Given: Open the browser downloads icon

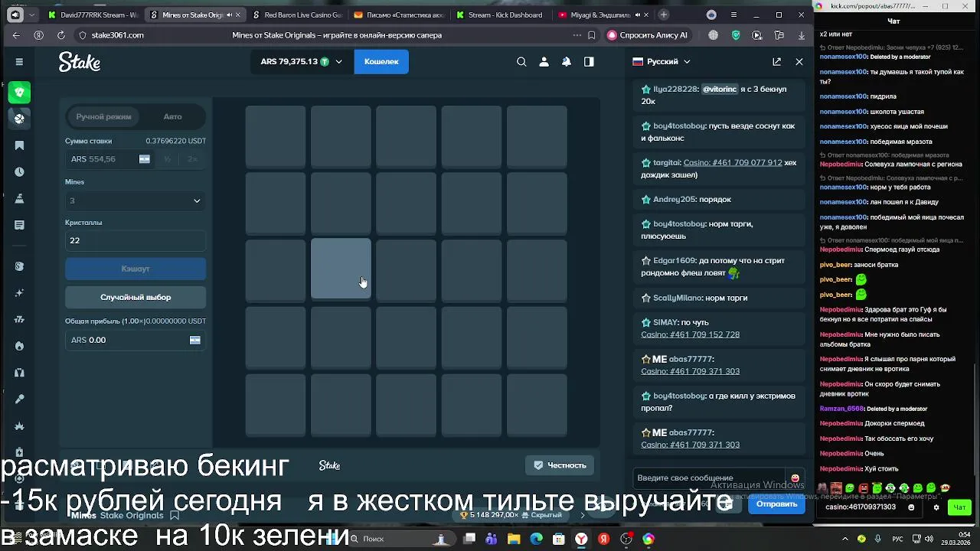Looking at the screenshot, I should [x=802, y=35].
